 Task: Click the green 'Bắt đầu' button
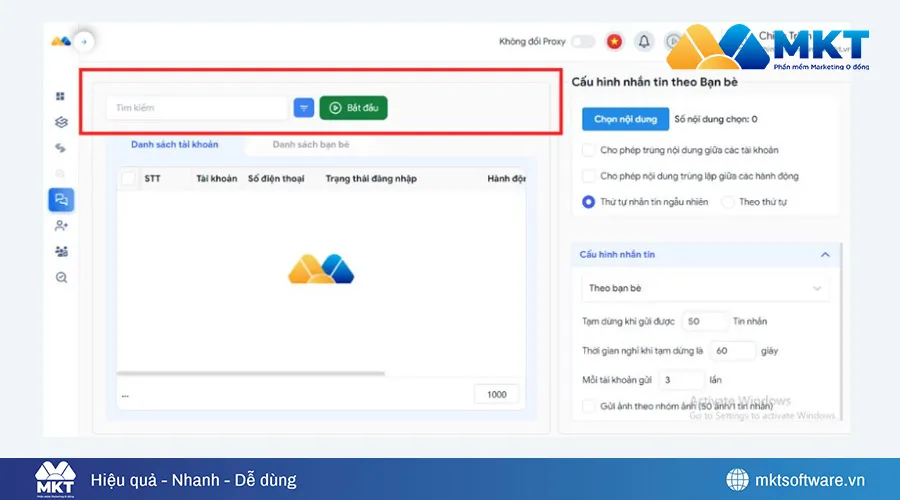(x=353, y=108)
